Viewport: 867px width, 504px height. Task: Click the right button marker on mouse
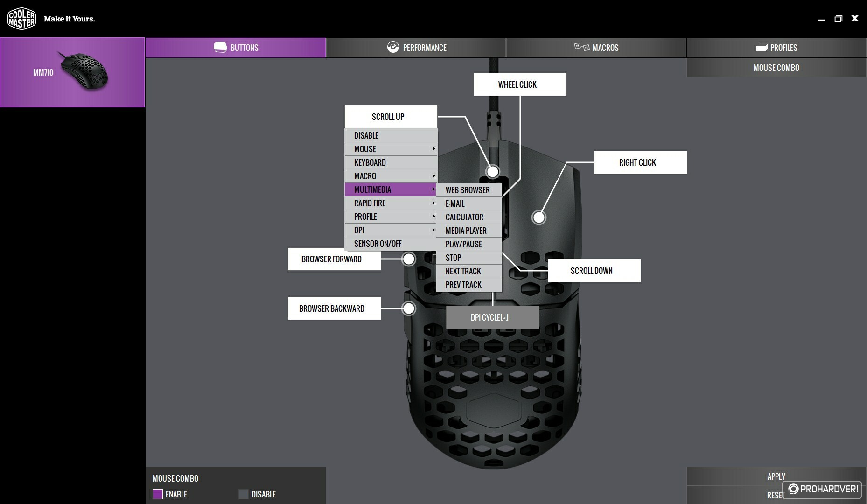(x=539, y=217)
